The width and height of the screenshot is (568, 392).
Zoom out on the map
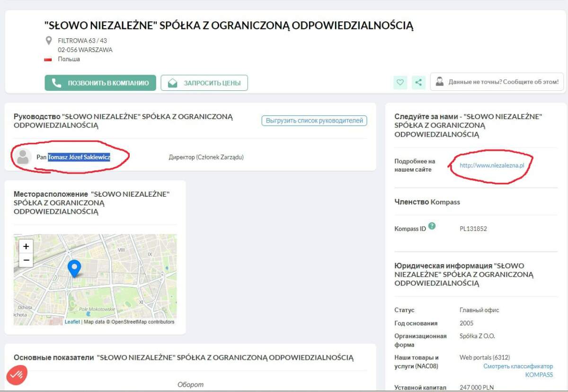tap(26, 260)
